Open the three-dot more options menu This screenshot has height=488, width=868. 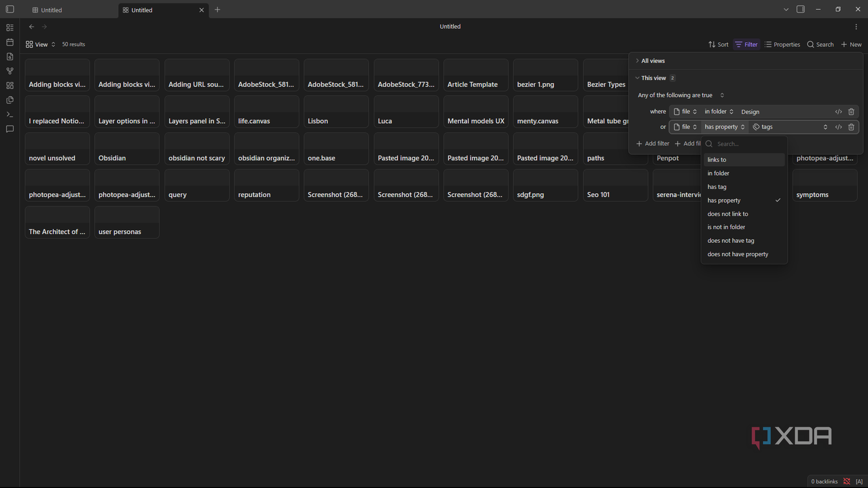(856, 27)
